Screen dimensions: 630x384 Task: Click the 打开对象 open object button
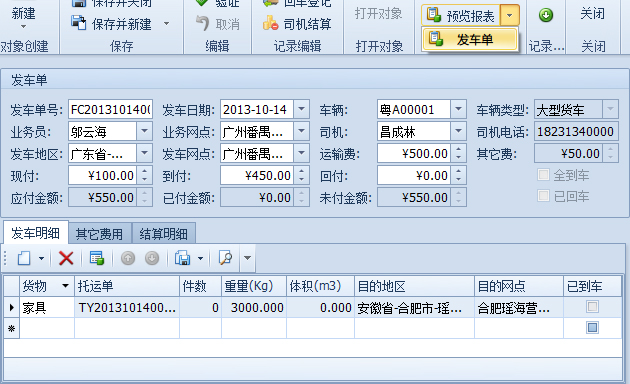(378, 14)
